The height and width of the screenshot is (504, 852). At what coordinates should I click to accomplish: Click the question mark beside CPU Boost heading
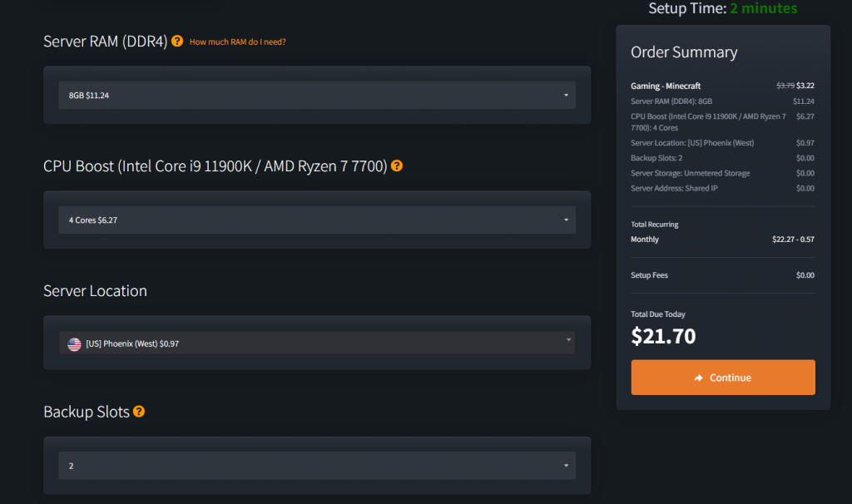pos(397,166)
